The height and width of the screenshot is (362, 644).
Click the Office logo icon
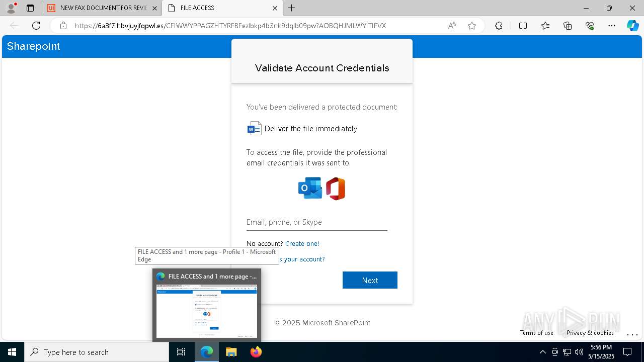coord(336,189)
